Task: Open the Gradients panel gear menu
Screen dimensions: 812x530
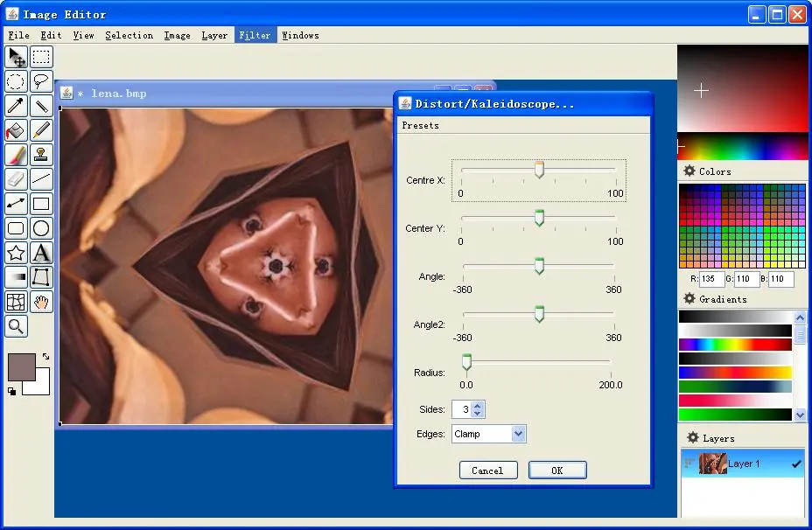Action: (x=689, y=298)
